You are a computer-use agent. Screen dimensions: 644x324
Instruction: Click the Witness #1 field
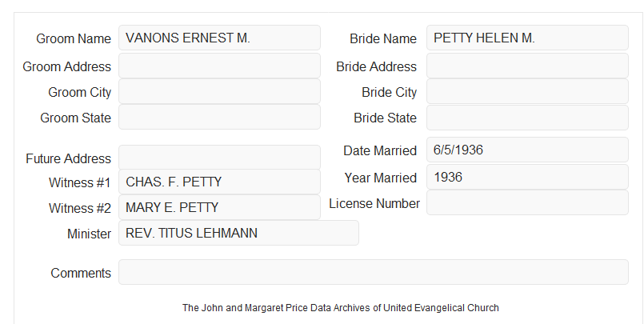coord(219,182)
